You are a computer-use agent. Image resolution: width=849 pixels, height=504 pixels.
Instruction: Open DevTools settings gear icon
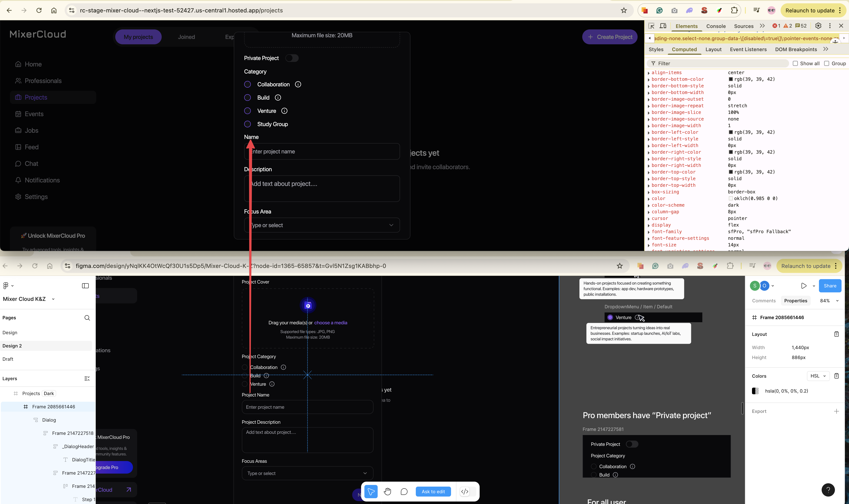pos(818,26)
